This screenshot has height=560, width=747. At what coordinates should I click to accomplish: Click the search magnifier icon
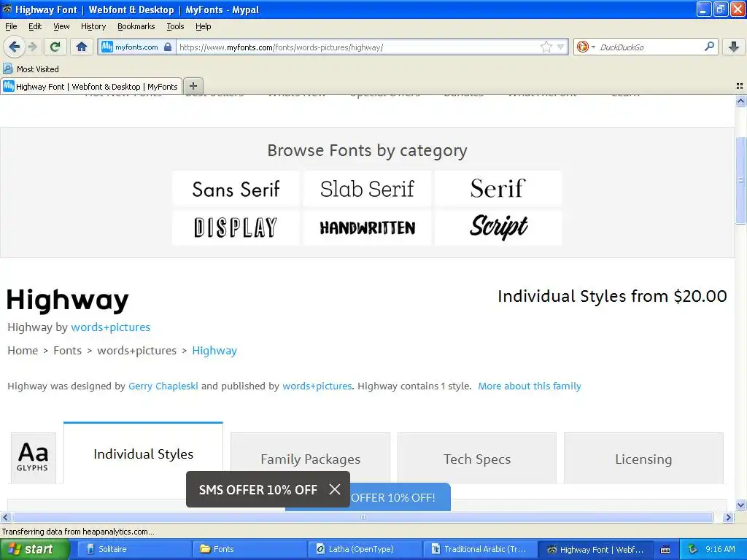[x=709, y=47]
